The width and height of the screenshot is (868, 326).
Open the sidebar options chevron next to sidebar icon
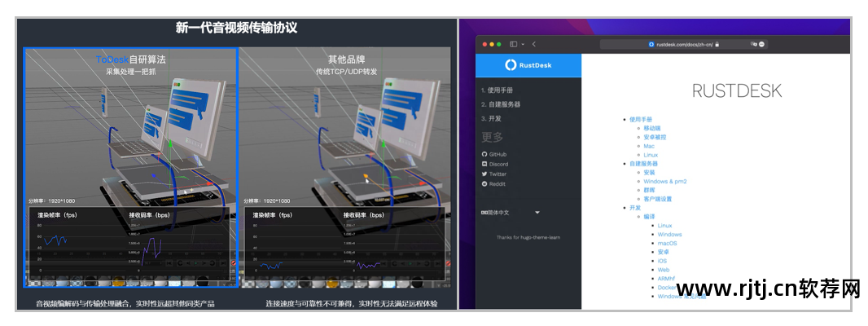coord(523,44)
